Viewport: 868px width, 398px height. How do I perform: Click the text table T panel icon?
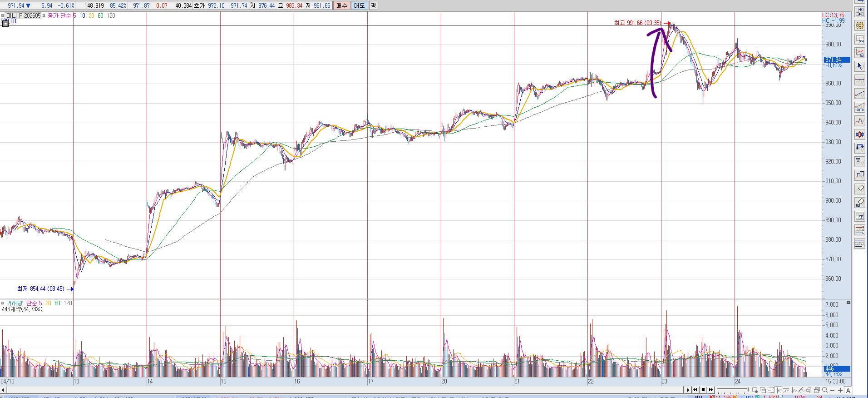coord(859,217)
